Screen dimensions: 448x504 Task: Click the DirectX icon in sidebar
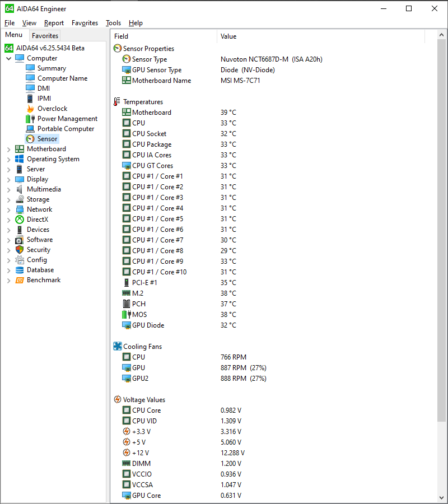click(21, 219)
